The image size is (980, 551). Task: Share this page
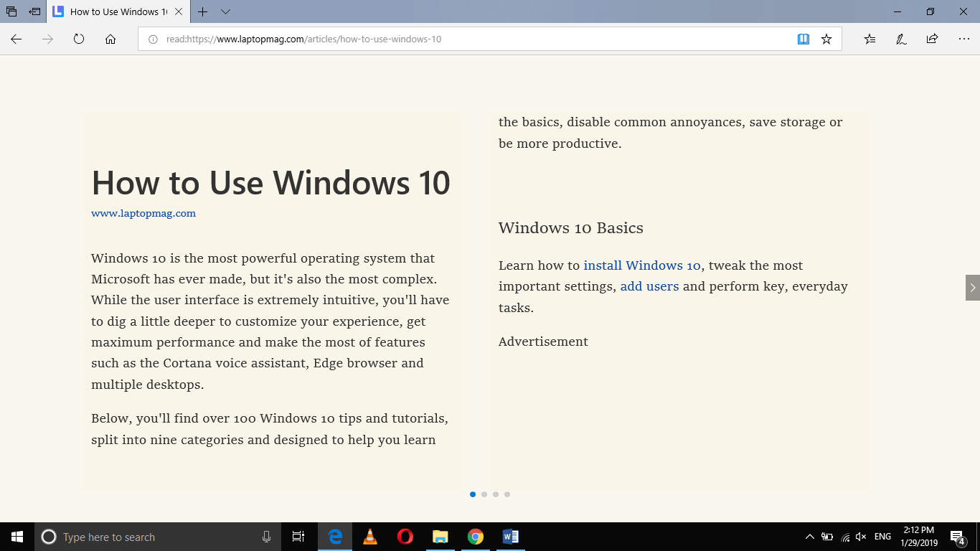(932, 39)
